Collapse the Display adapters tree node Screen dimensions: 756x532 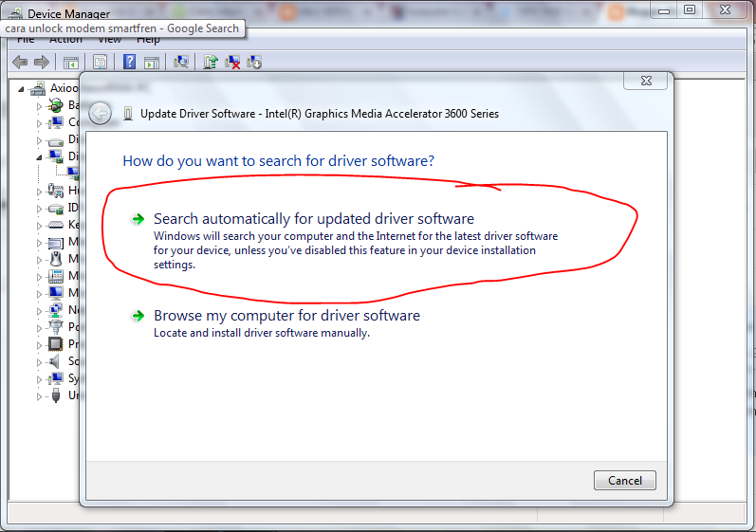tap(39, 157)
